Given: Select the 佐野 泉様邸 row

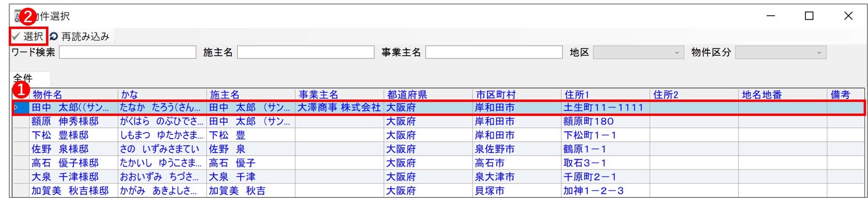Looking at the screenshot, I should [x=60, y=149].
